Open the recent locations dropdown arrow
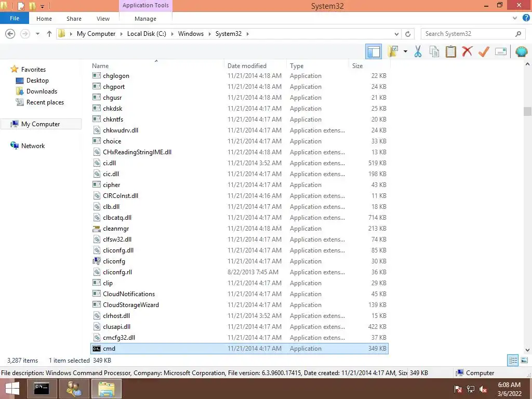 [x=37, y=34]
